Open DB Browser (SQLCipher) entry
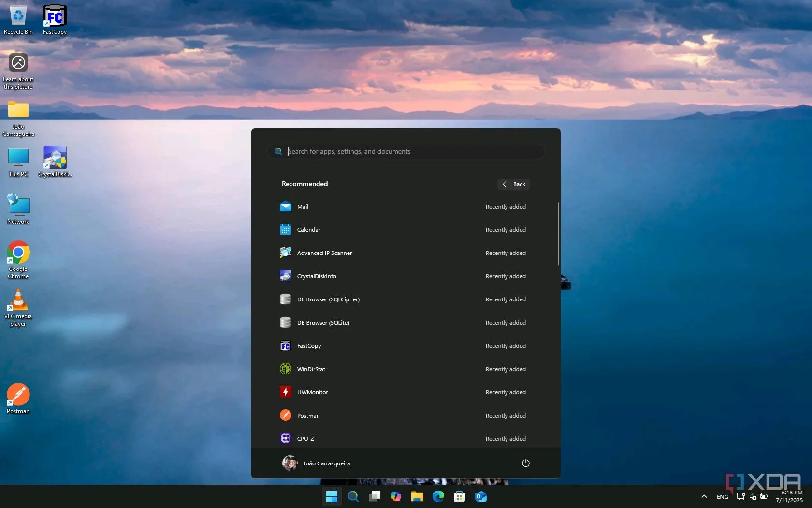The width and height of the screenshot is (812, 508). click(x=328, y=299)
